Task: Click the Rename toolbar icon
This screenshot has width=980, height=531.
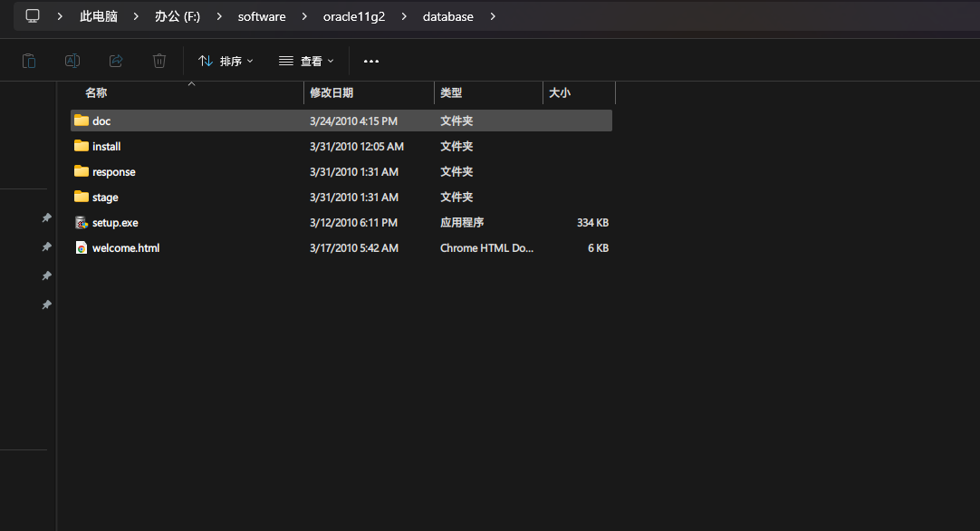Action: click(72, 61)
